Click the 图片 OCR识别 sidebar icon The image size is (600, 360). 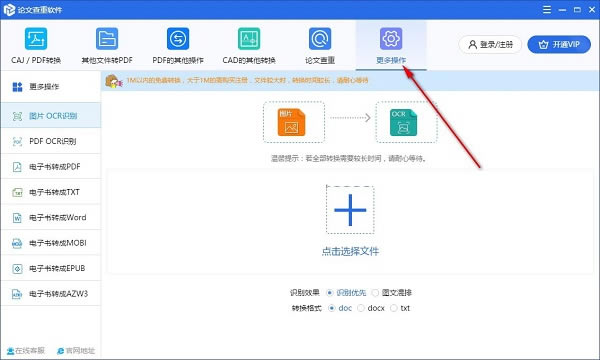[17, 116]
